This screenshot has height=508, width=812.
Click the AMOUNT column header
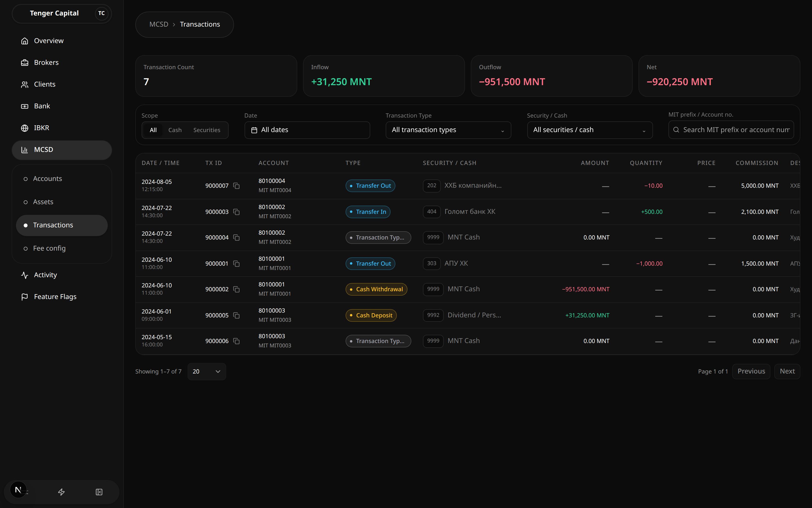pos(595,163)
